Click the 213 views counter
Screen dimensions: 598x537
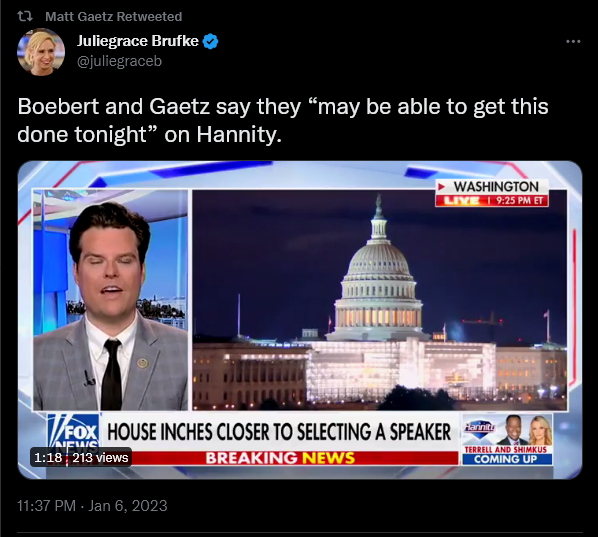[x=100, y=457]
